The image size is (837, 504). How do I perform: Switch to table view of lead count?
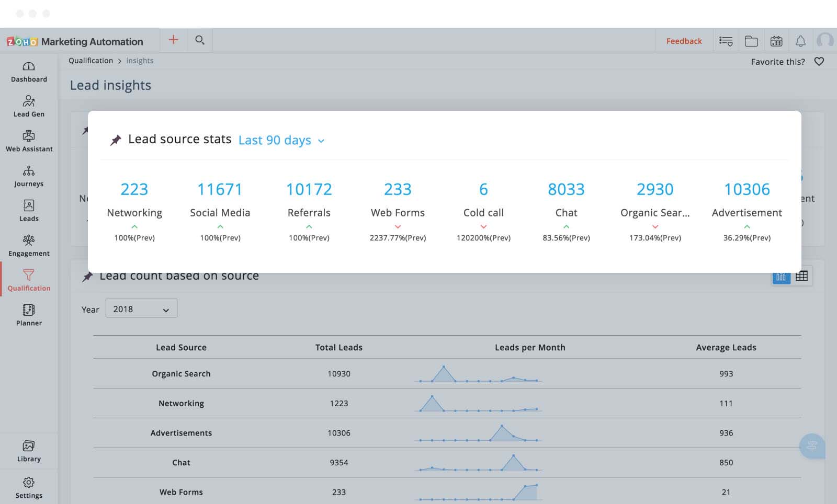801,277
